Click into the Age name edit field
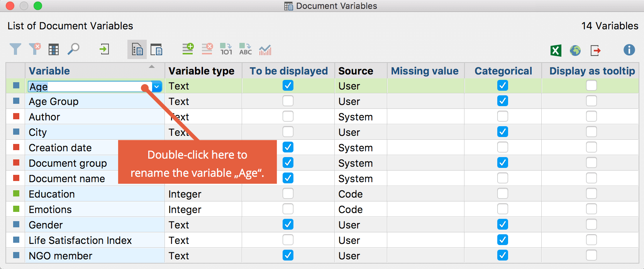 click(90, 86)
